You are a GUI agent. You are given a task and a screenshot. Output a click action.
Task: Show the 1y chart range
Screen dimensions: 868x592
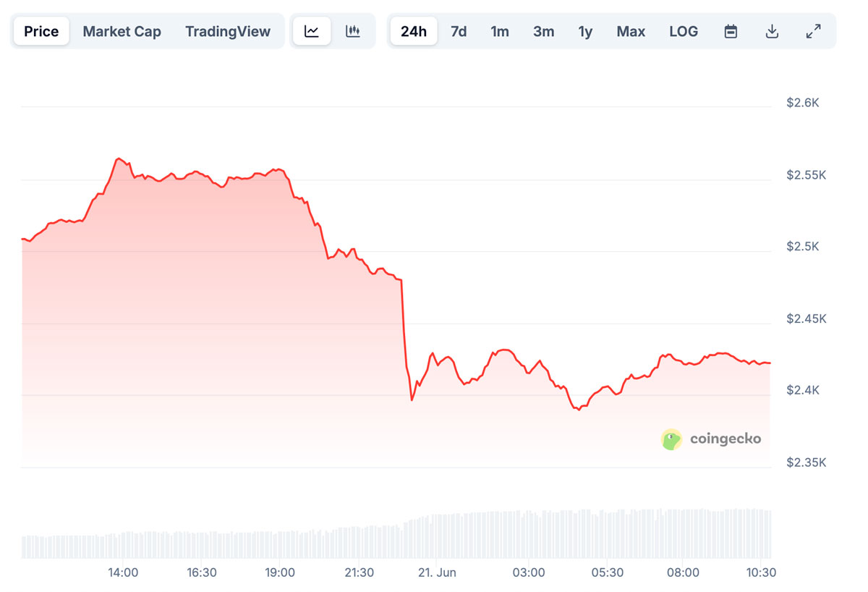pyautogui.click(x=585, y=31)
